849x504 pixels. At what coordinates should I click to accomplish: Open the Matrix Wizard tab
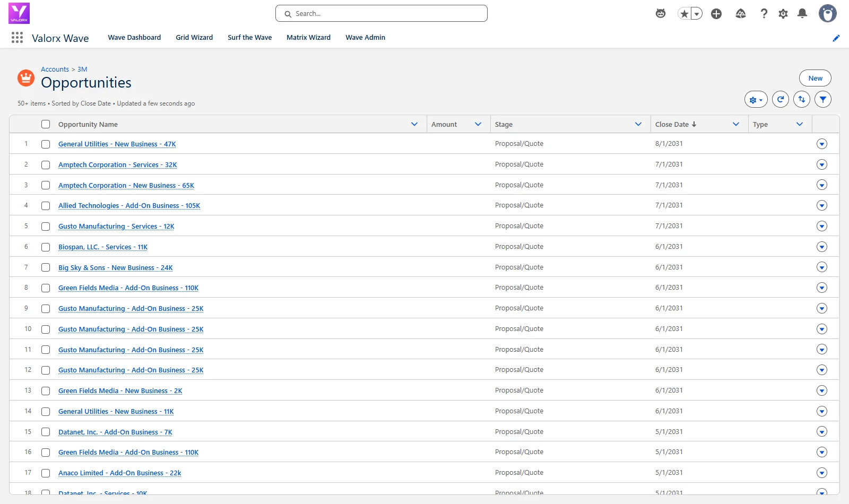pyautogui.click(x=308, y=38)
